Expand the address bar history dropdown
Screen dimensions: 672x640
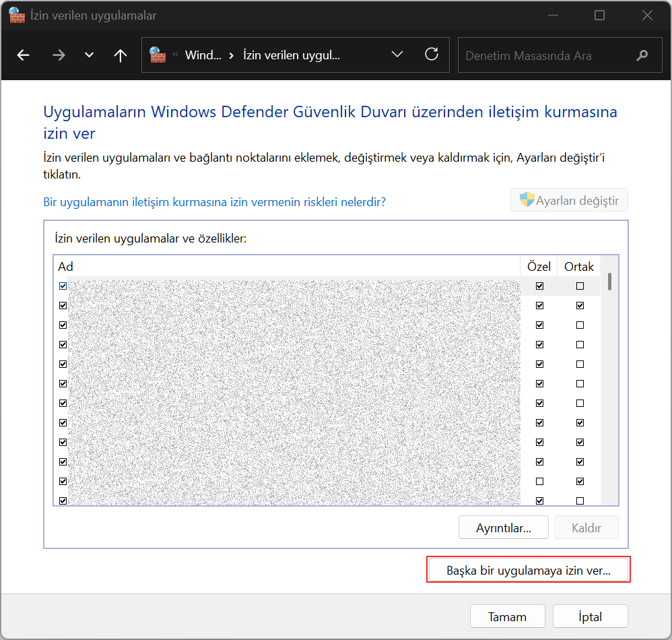tap(397, 55)
